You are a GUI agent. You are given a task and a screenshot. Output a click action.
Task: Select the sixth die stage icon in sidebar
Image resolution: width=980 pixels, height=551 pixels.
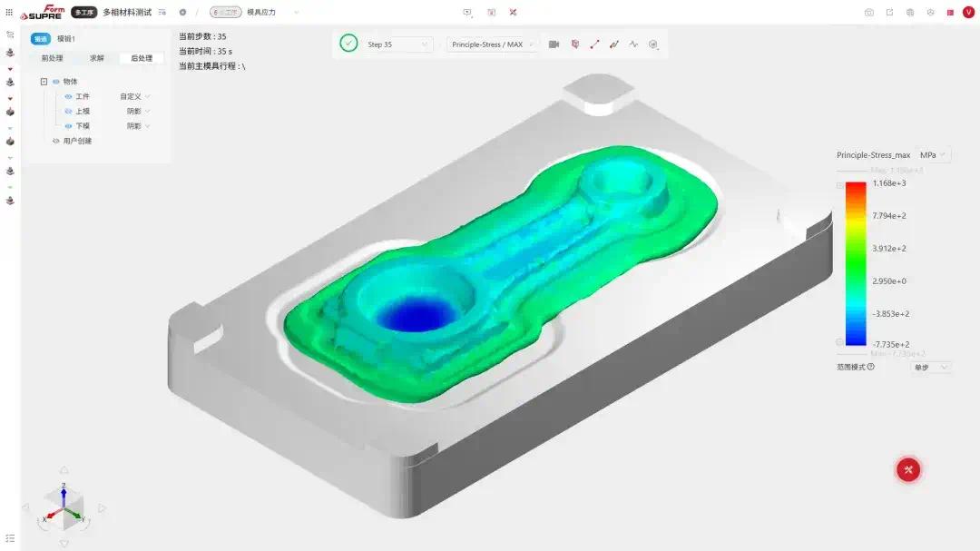click(10, 201)
